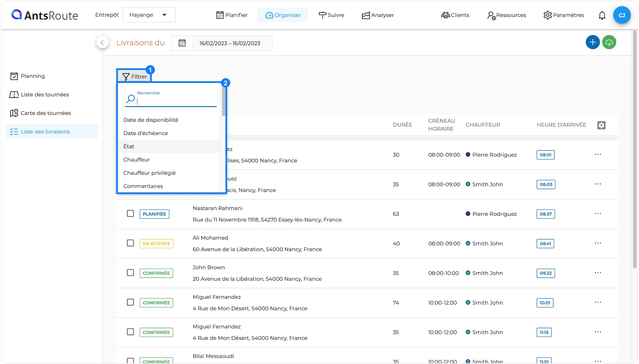
Task: Select the Date de disponibilité filter
Action: pyautogui.click(x=169, y=120)
